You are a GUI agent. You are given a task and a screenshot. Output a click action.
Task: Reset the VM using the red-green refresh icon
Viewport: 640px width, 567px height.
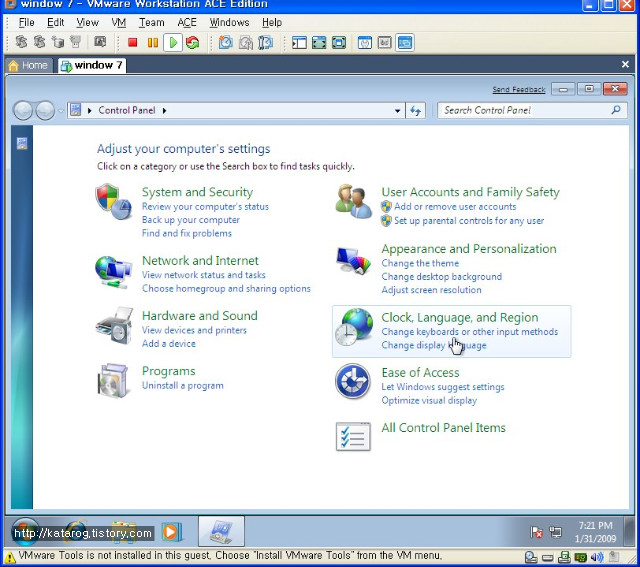(192, 42)
